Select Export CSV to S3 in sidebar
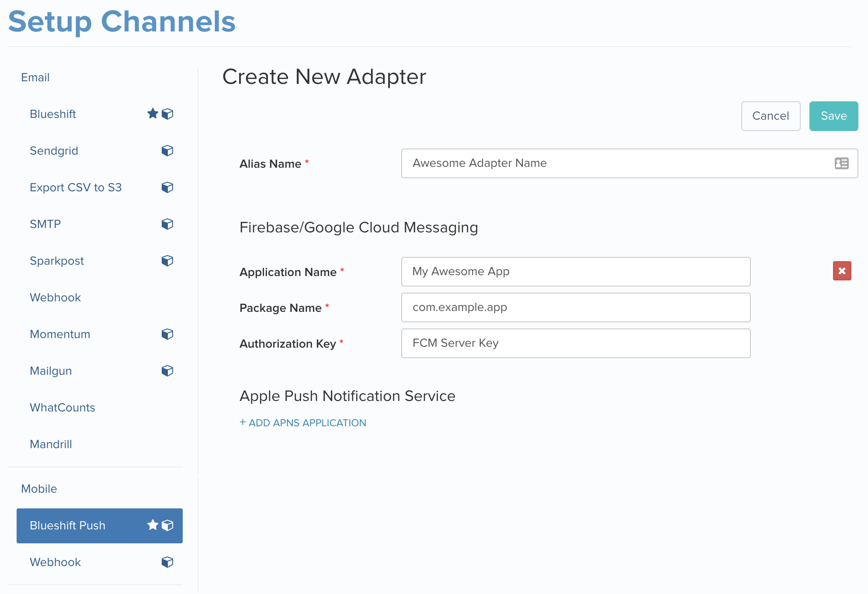The image size is (868, 594). point(76,187)
